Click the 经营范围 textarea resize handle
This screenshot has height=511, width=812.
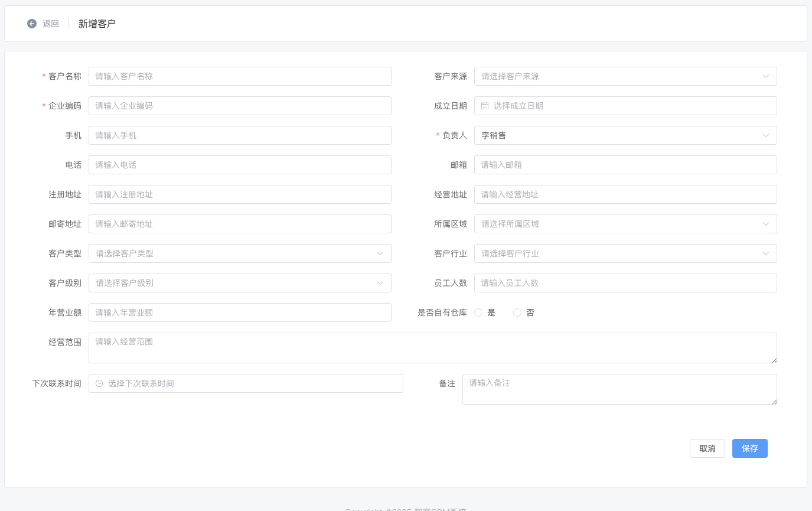[774, 360]
